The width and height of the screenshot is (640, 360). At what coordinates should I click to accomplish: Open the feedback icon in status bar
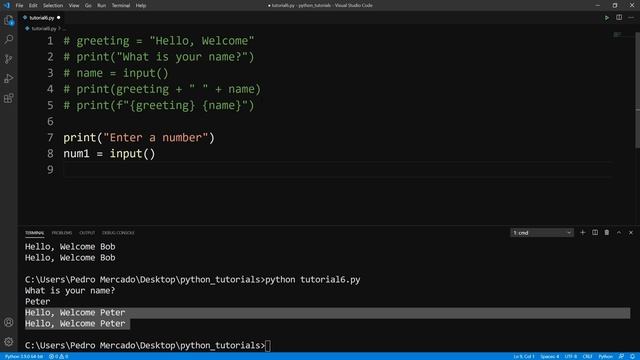(621, 356)
